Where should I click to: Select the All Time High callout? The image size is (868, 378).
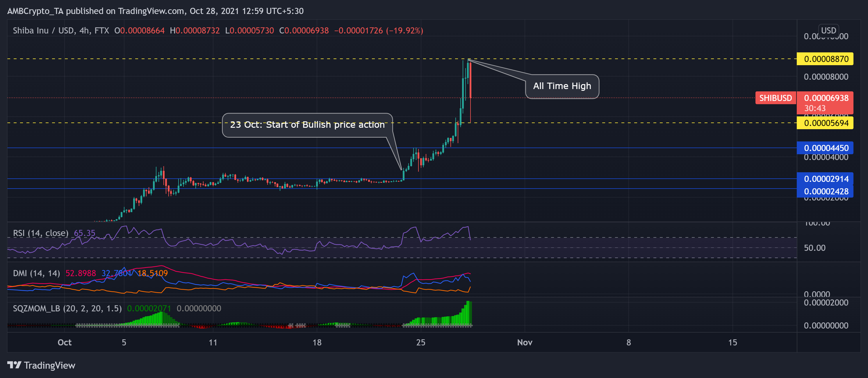coord(562,86)
